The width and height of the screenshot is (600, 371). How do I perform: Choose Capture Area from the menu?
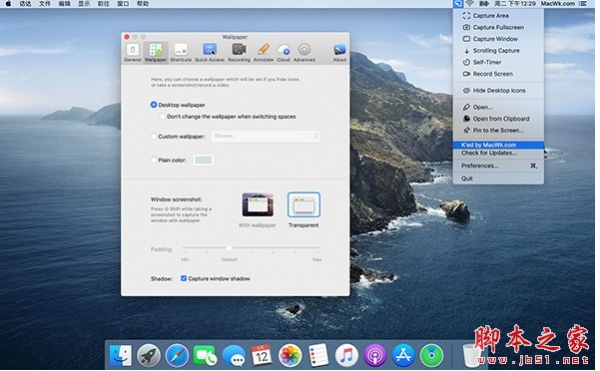click(498, 16)
